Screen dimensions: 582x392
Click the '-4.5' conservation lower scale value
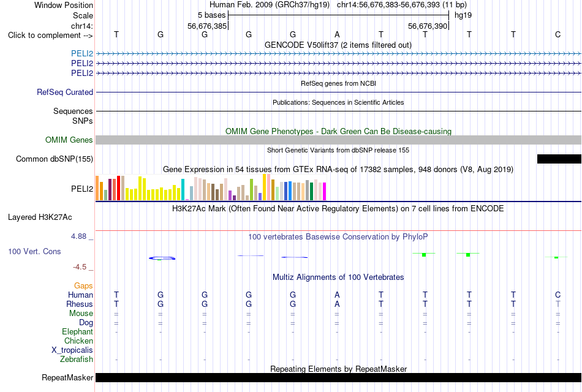pyautogui.click(x=80, y=267)
